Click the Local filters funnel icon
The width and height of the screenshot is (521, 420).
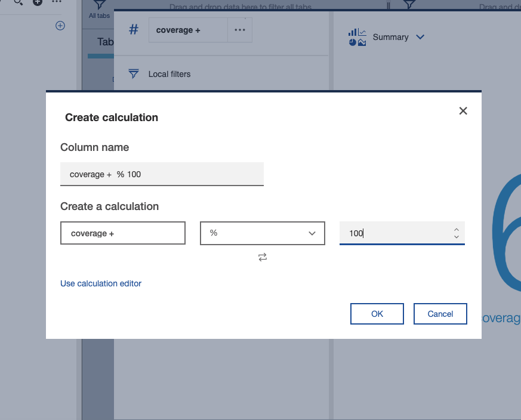point(133,74)
